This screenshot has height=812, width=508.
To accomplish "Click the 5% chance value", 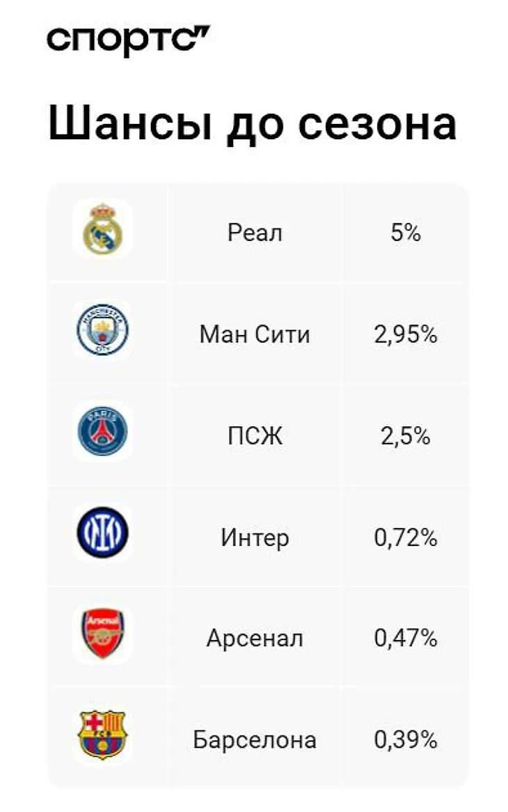I will tap(406, 233).
